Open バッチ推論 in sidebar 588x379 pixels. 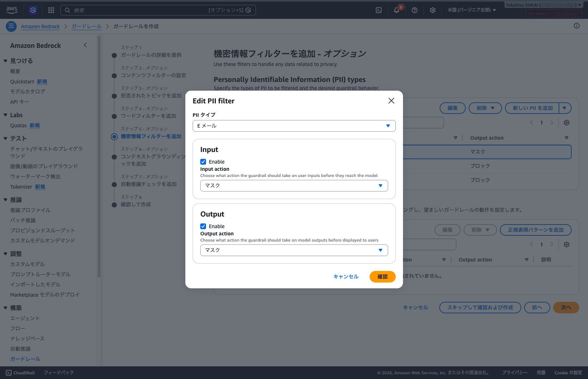point(23,221)
